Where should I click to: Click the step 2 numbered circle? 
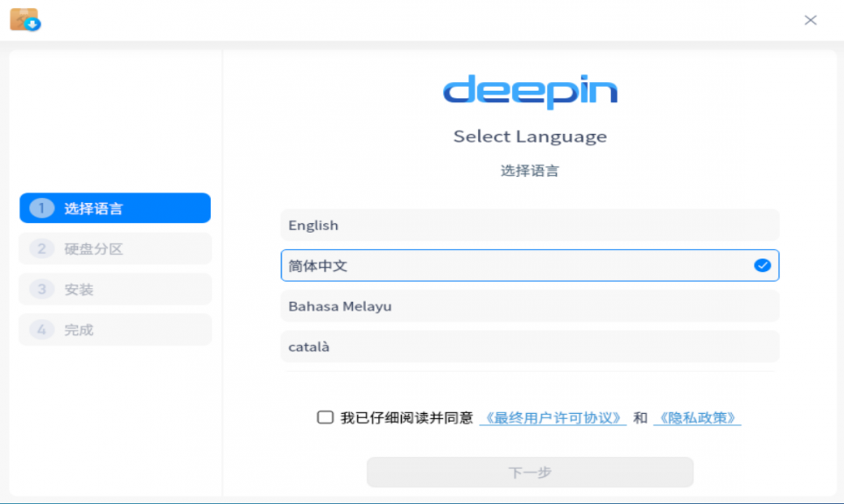coord(40,248)
